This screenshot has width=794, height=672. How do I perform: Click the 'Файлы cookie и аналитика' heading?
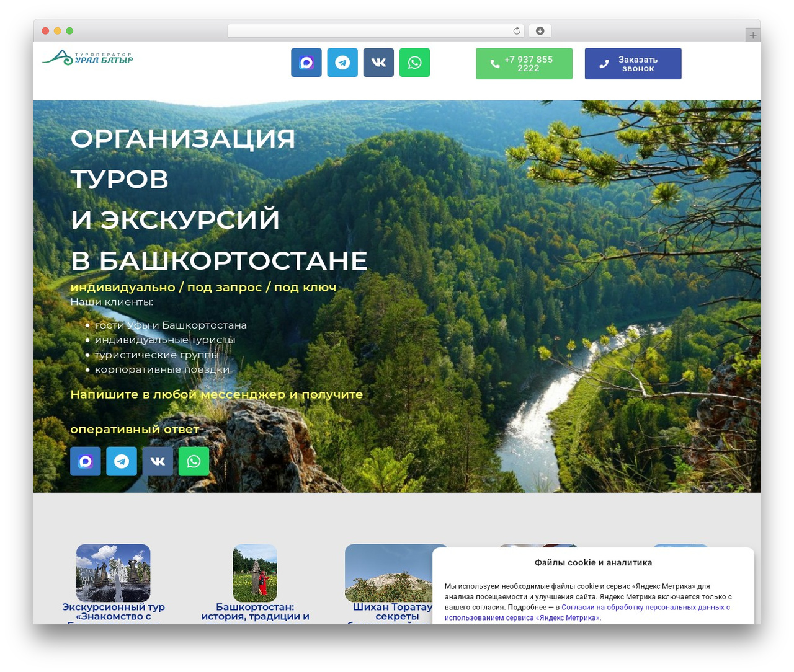tap(593, 563)
